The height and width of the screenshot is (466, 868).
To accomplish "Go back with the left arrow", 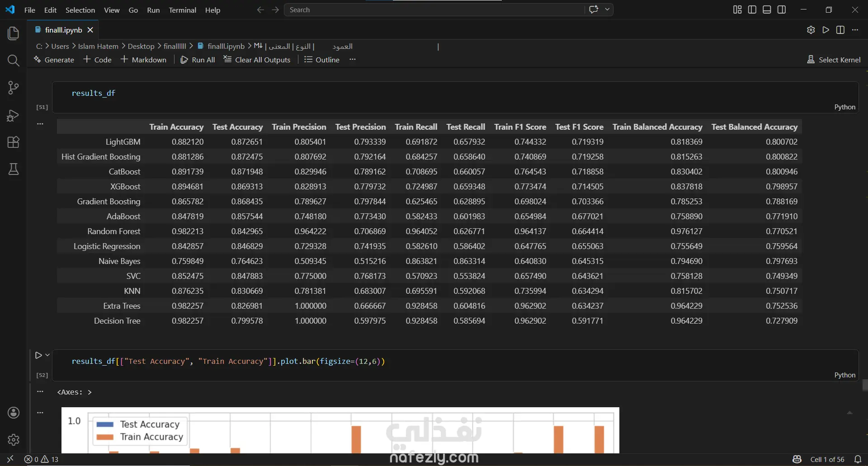I will [x=260, y=9].
